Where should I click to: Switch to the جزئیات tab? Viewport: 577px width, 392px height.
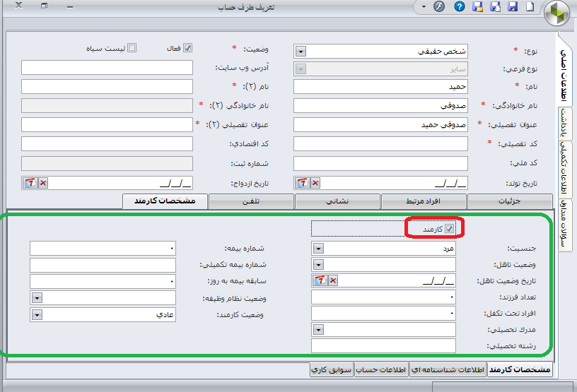(510, 201)
